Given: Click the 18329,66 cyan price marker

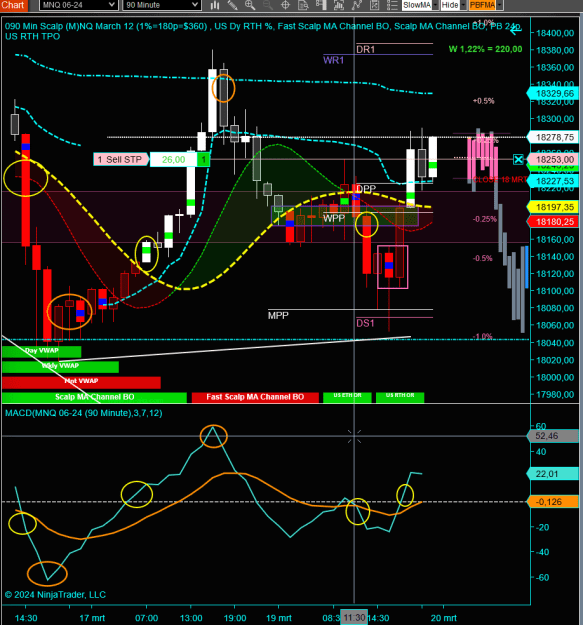Looking at the screenshot, I should [x=553, y=93].
